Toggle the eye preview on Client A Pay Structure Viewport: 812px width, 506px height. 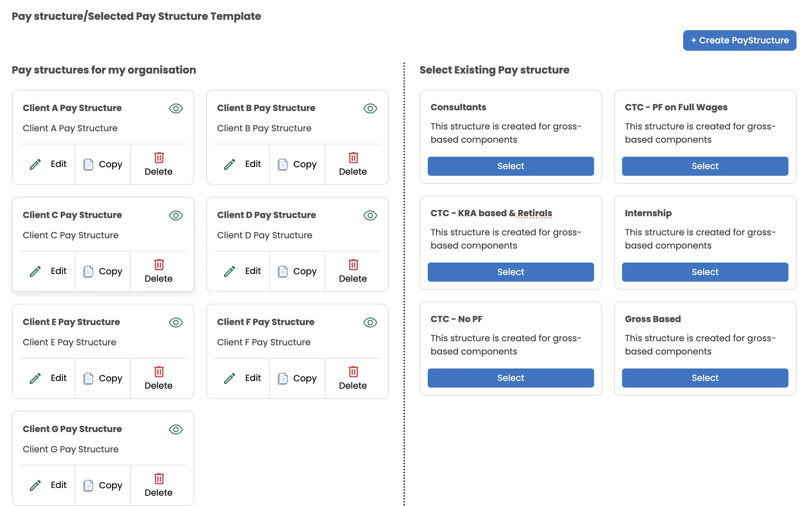(x=176, y=108)
